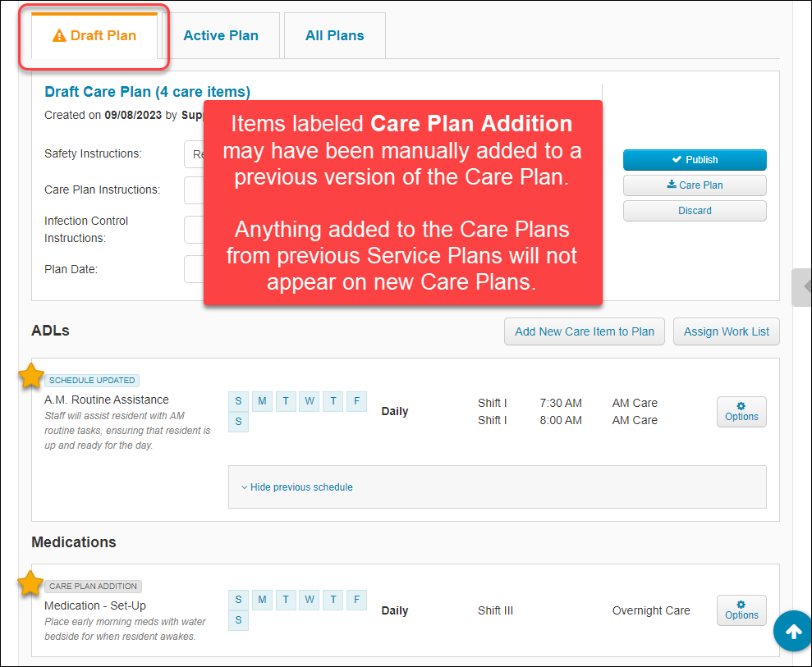Toggle Monday for A.M. Routine Assistance
This screenshot has height=667, width=812.
(x=262, y=401)
